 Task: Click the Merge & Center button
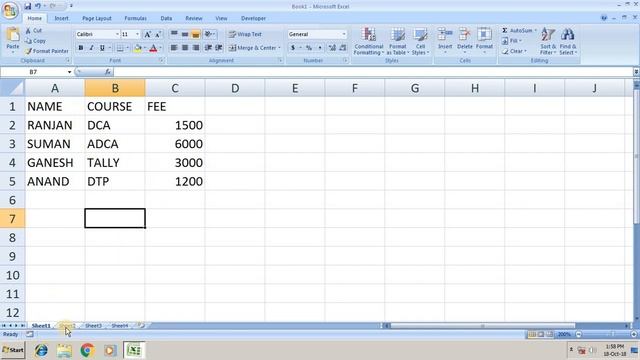tap(252, 48)
